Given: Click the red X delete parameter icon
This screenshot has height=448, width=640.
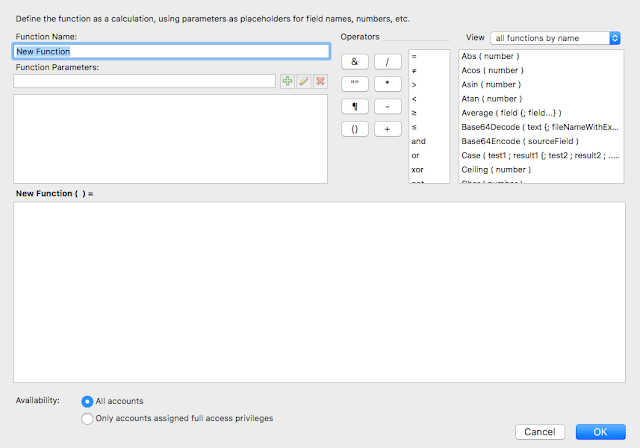Looking at the screenshot, I should 320,81.
